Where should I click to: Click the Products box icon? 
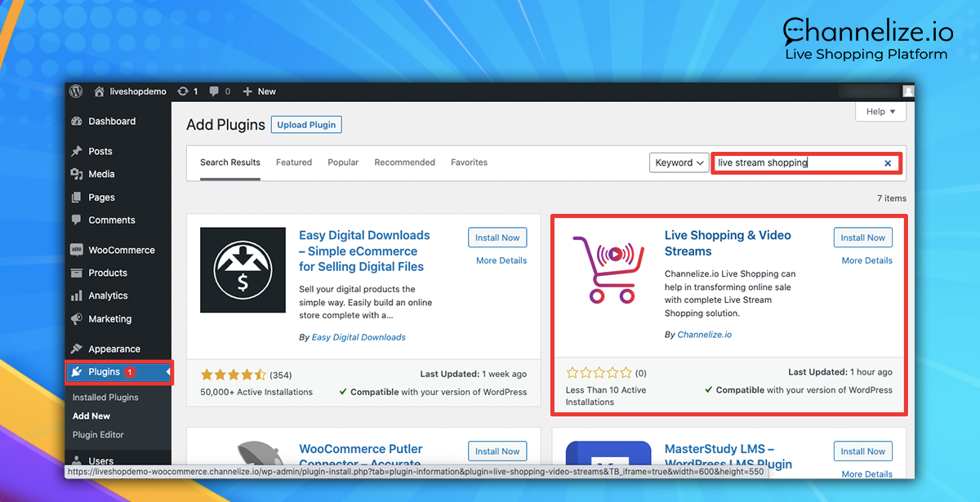tap(77, 273)
